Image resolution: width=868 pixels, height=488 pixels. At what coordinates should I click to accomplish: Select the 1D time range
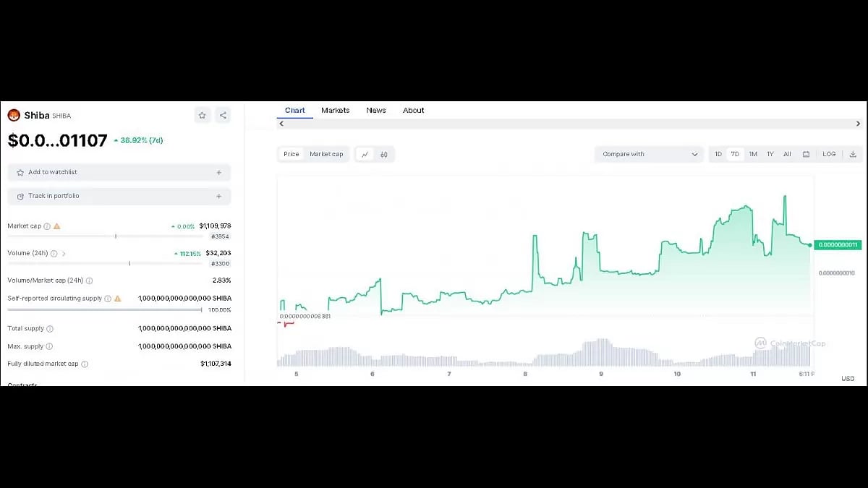pos(718,154)
